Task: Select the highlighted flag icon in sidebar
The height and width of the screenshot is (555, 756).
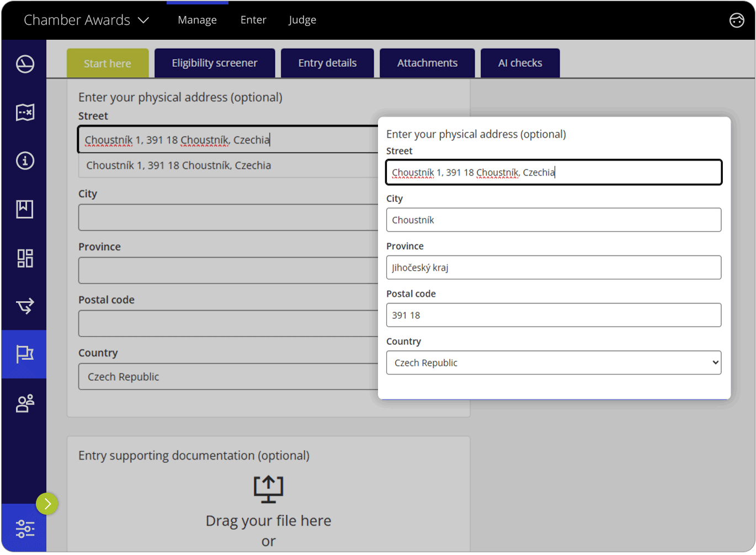Action: tap(24, 354)
